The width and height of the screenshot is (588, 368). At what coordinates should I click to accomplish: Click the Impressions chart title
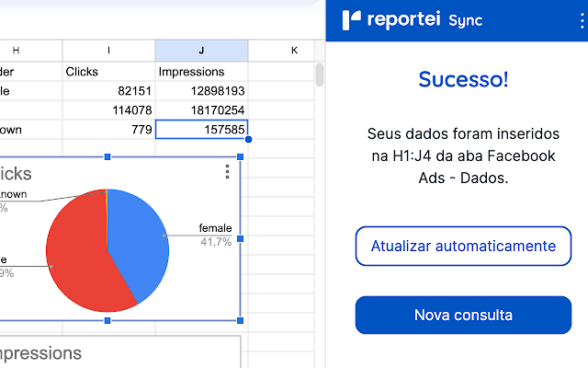(x=40, y=353)
